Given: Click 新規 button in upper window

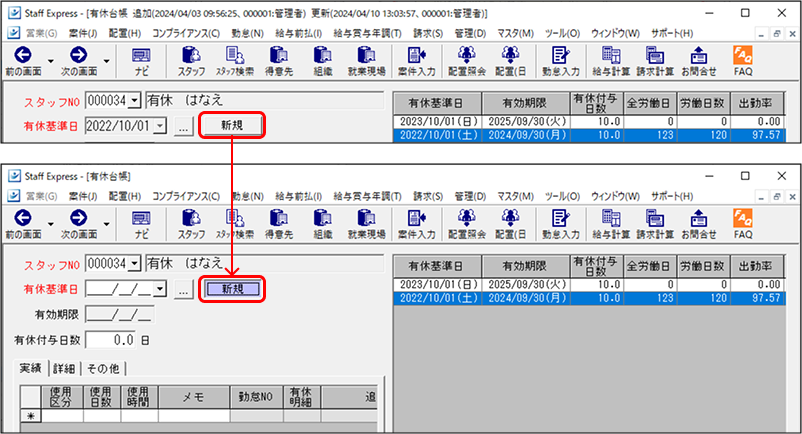Looking at the screenshot, I should pos(232,125).
